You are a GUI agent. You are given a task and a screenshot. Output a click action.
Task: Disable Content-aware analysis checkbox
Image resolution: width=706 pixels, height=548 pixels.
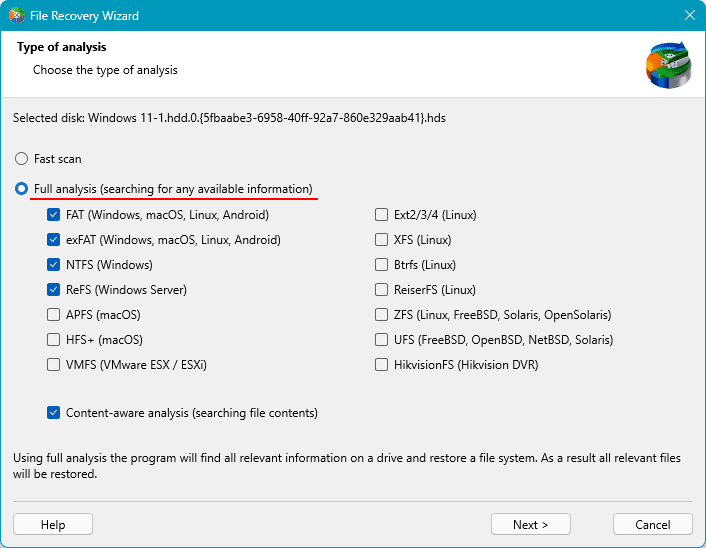(54, 412)
